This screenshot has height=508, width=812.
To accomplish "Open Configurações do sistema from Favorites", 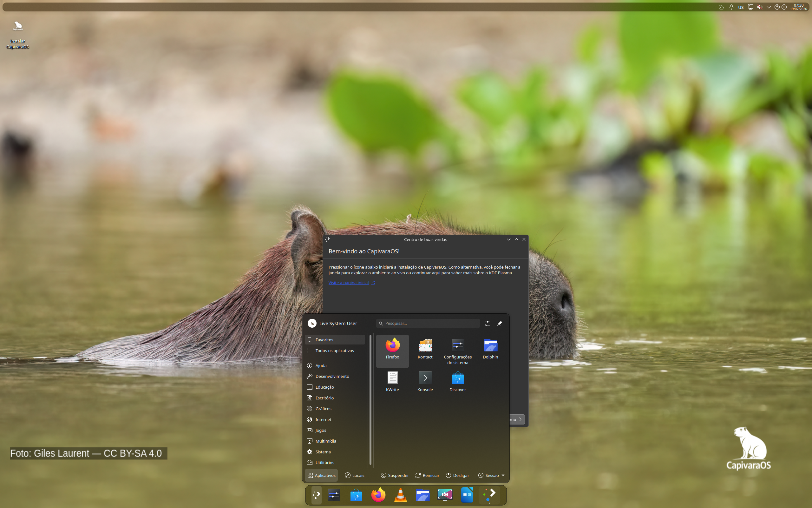I will pos(458,351).
